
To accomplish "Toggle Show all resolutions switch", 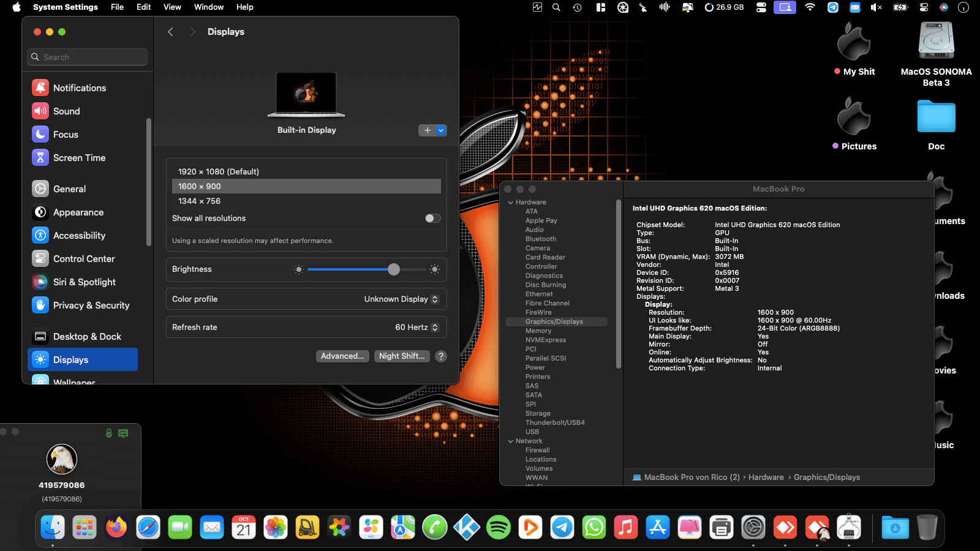I will (x=433, y=219).
